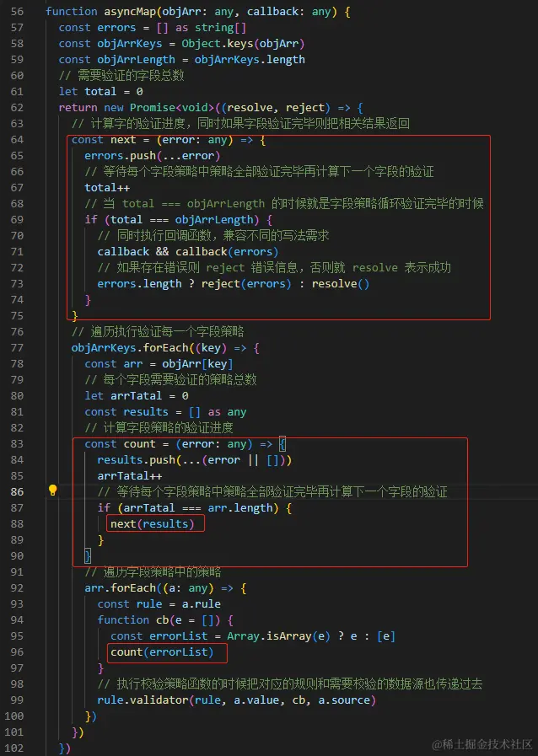This screenshot has height=756, width=538.
Task: Click the highlighted closing brace on line 90
Action: point(88,556)
